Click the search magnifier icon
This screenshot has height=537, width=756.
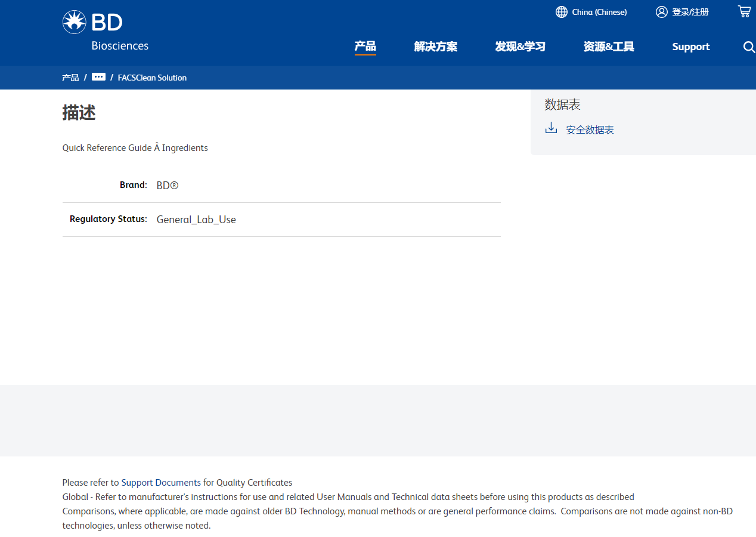pos(749,47)
